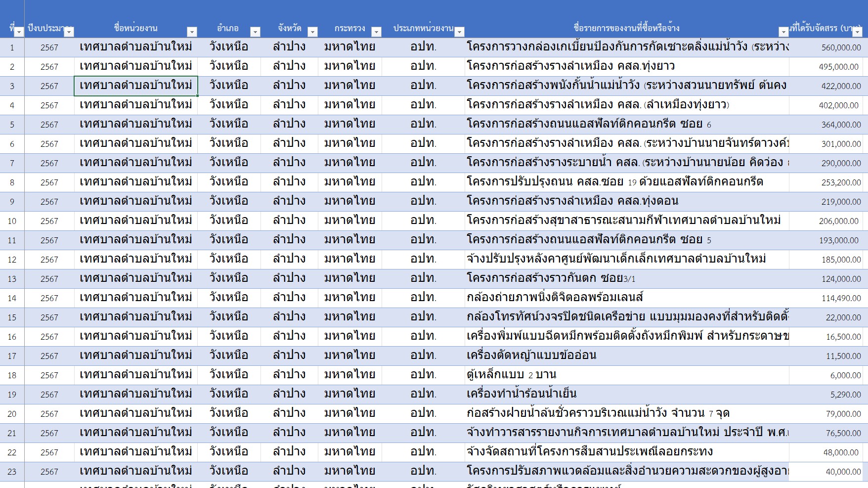Select the มหาดไทย cell in row 12
Viewport: 868px width, 488px height.
tap(350, 260)
